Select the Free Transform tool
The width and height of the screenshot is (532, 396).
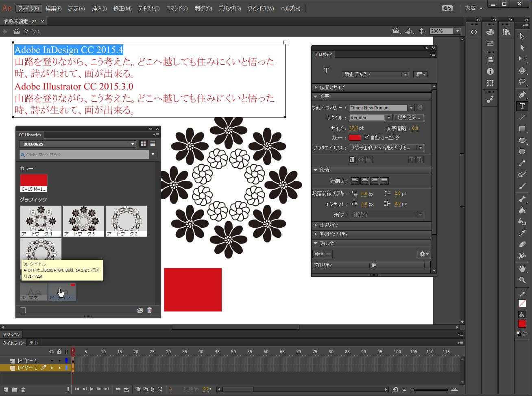pyautogui.click(x=522, y=59)
